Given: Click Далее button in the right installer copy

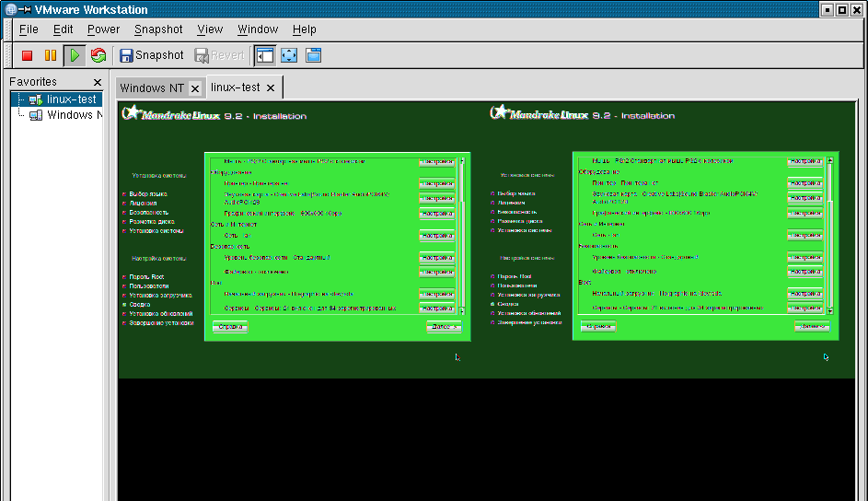Looking at the screenshot, I should click(x=812, y=326).
